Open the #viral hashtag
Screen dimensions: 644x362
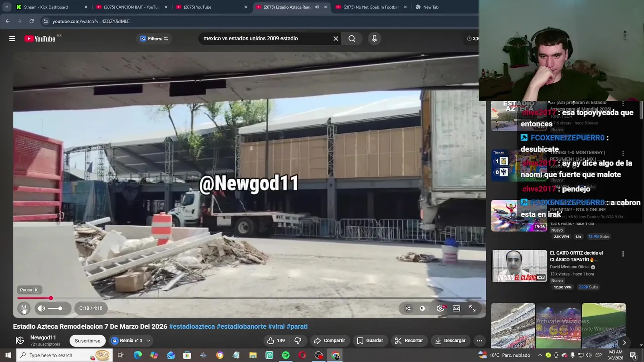pos(276,326)
